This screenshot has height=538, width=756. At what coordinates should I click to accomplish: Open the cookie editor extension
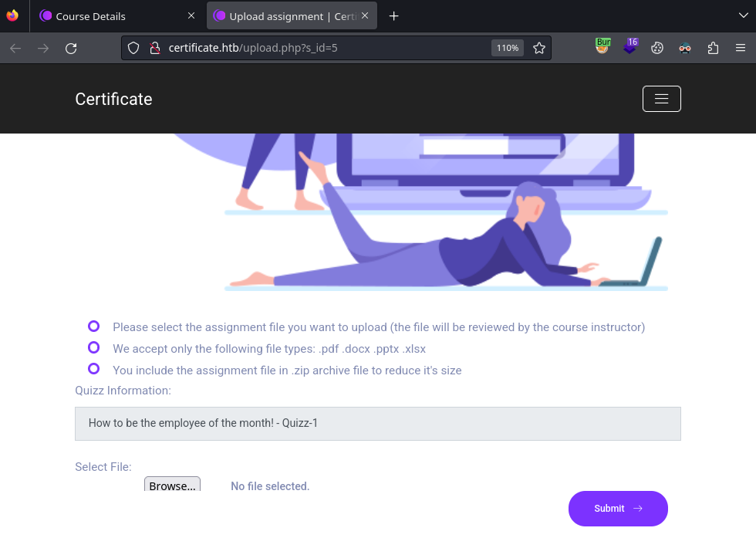click(657, 48)
